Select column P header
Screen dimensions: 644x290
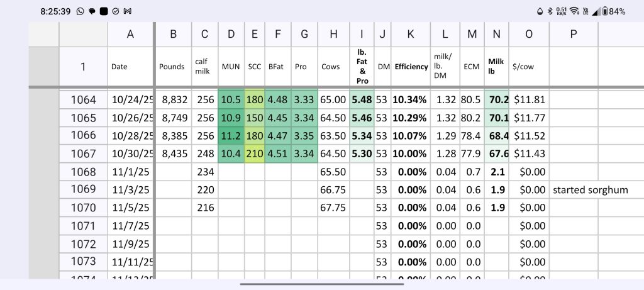(x=573, y=35)
